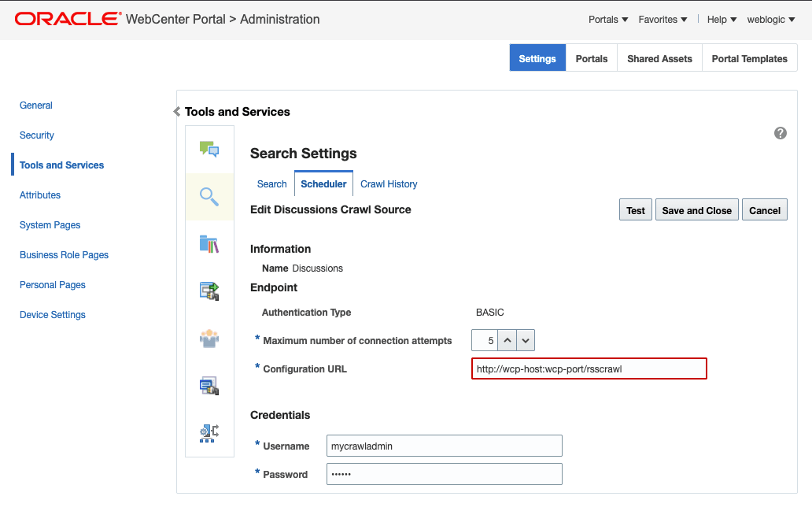The height and width of the screenshot is (511, 812).
Task: Open the Shared Assets tab
Action: (x=659, y=58)
